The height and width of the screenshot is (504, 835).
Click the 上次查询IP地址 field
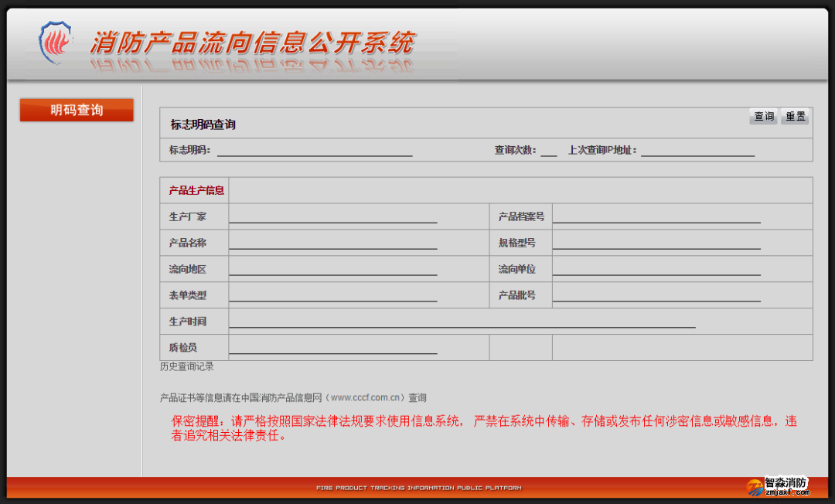point(697,150)
